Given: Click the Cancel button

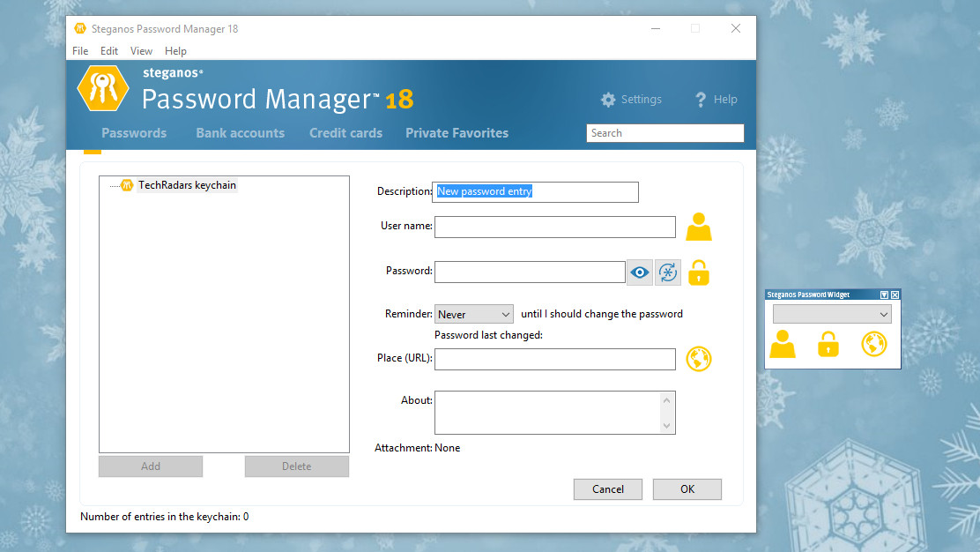Looking at the screenshot, I should [x=607, y=489].
